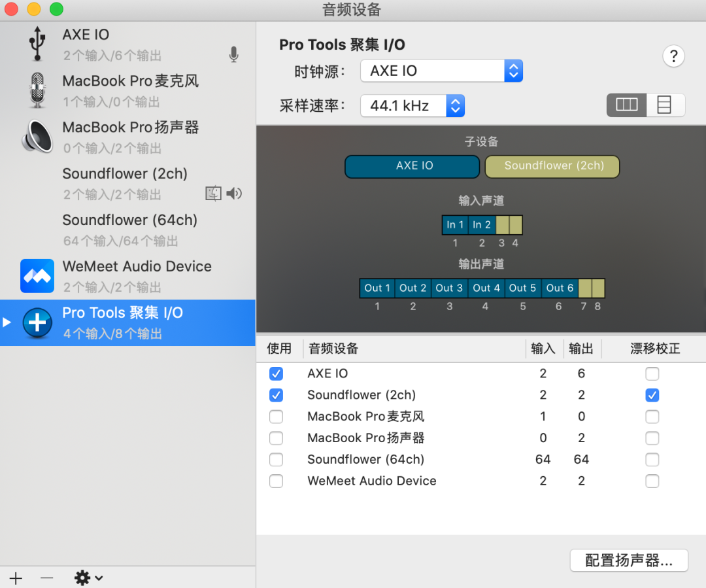Add a new audio device with plus button

pos(16,578)
